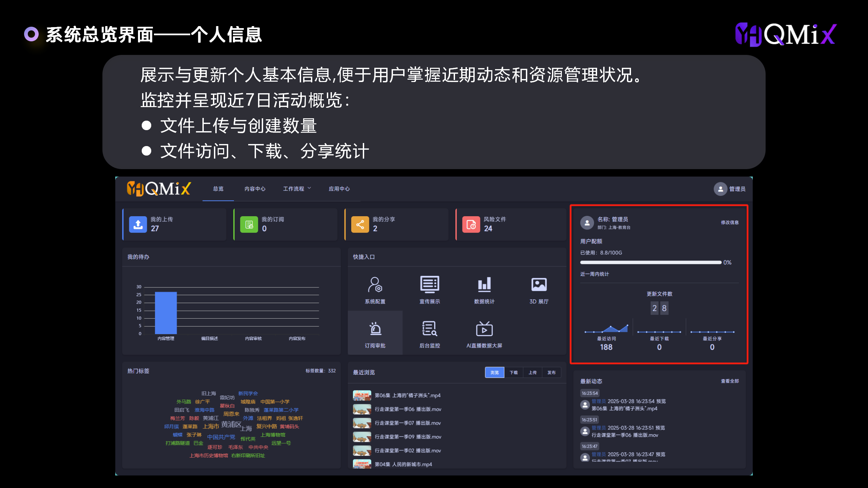Open the AI直播数据大屏 icon
Viewport: 868px width, 488px height.
point(484,329)
